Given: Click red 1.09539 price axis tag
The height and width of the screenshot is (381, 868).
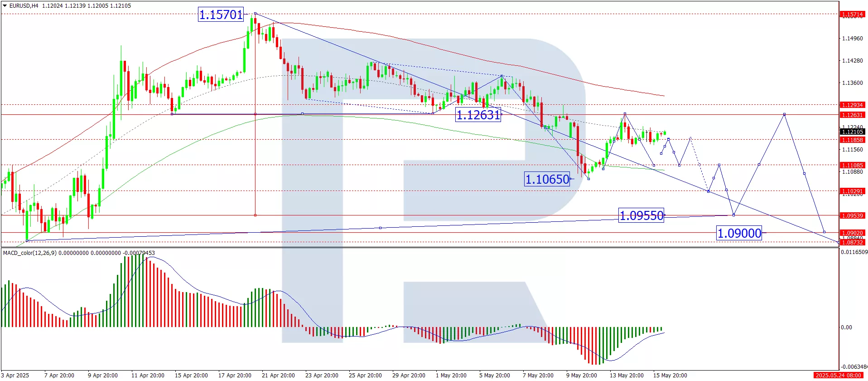Looking at the screenshot, I should [852, 215].
